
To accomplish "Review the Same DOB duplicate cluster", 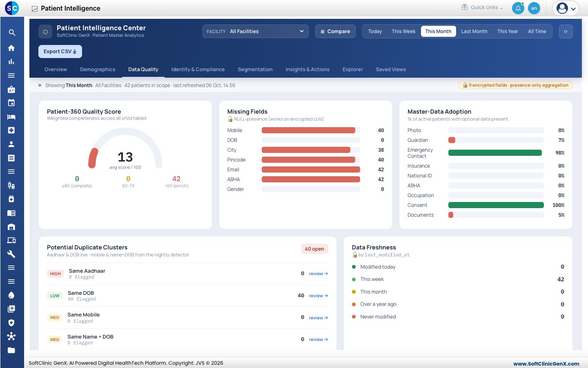I will [x=318, y=296].
